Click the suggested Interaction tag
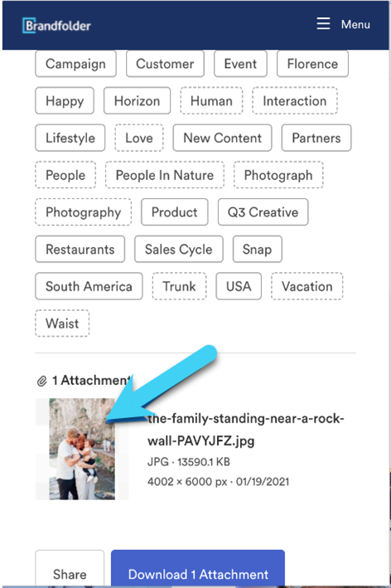The height and width of the screenshot is (588, 391). (295, 101)
